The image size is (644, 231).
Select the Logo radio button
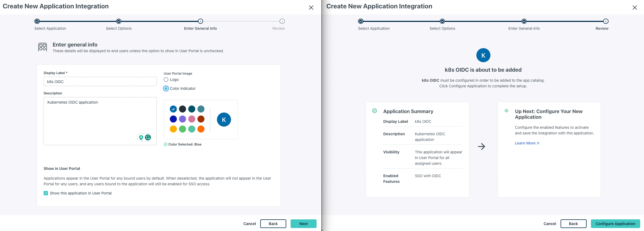166,80
